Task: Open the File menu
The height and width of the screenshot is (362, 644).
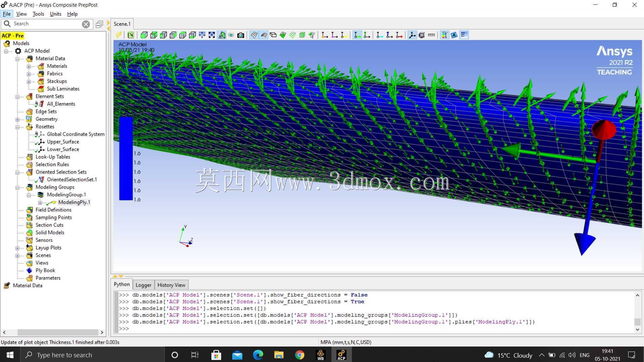Action: tap(7, 14)
